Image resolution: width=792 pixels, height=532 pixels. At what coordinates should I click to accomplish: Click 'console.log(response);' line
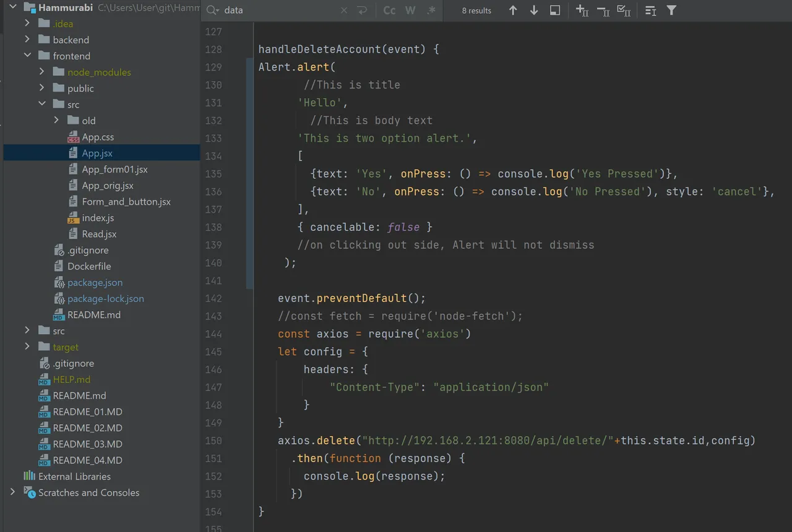[374, 476]
